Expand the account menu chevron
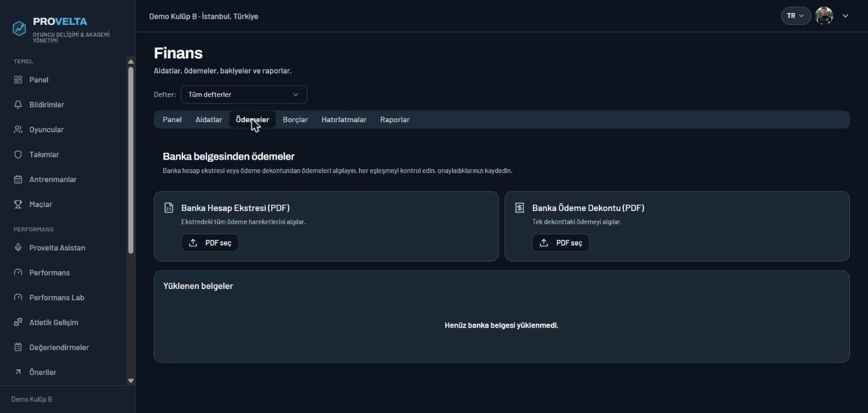 (845, 16)
